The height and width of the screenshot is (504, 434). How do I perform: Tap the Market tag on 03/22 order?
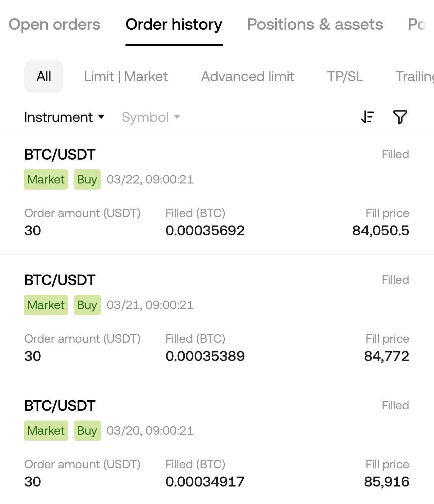[46, 179]
